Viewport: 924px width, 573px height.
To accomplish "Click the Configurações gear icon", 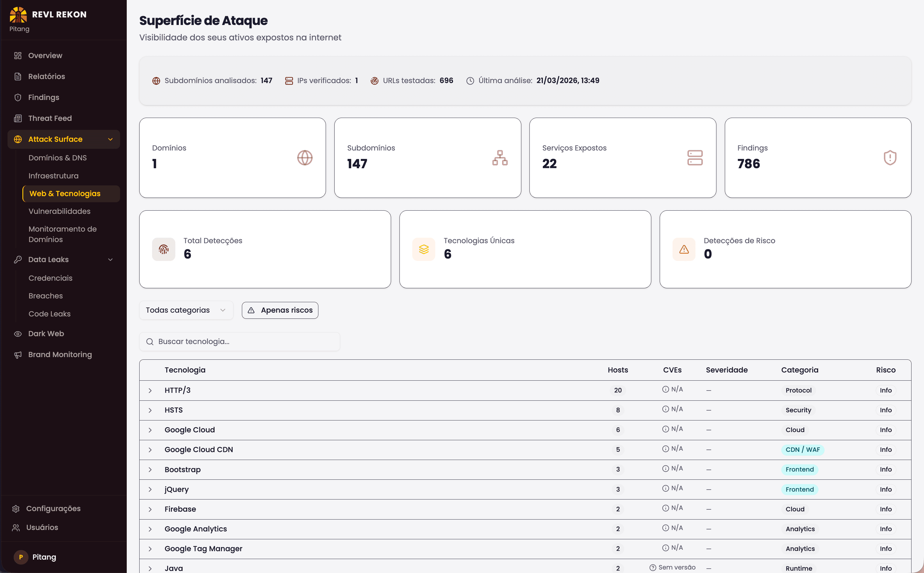I will point(15,508).
